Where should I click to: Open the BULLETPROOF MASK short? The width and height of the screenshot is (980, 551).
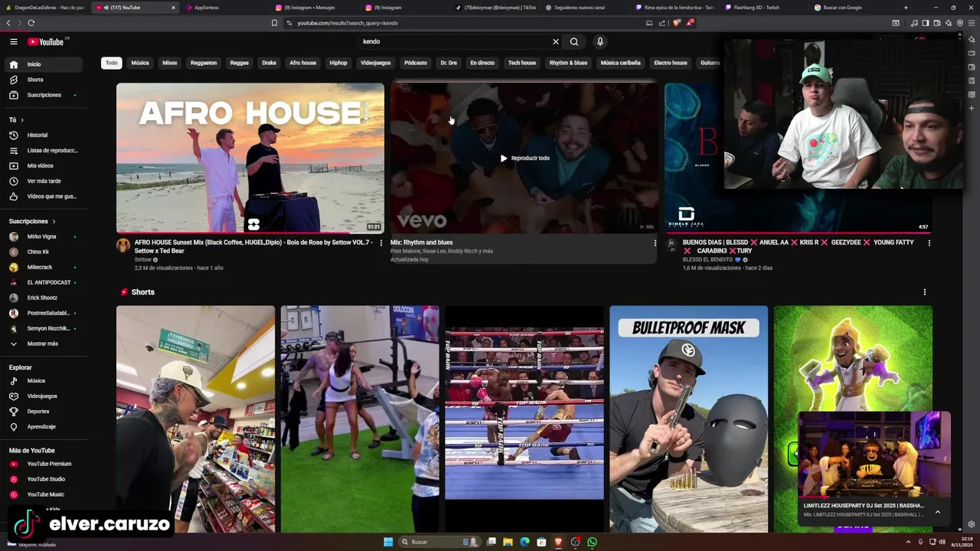[x=688, y=419]
